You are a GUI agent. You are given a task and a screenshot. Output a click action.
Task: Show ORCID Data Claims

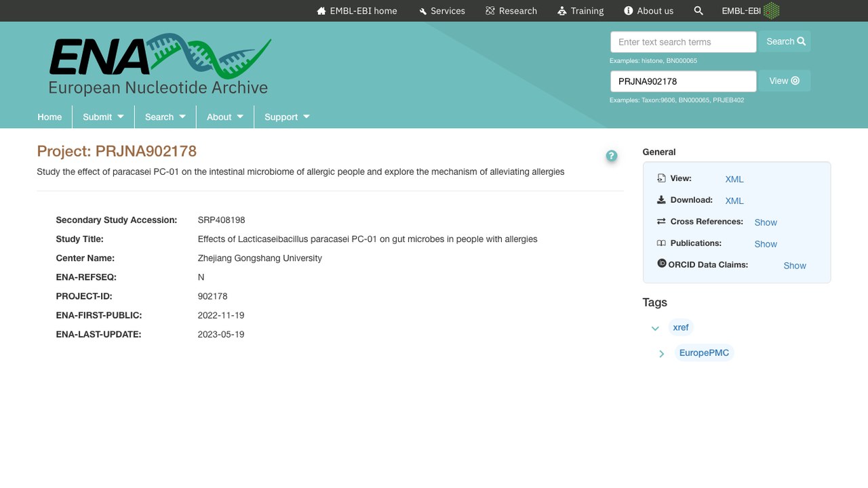coord(795,266)
